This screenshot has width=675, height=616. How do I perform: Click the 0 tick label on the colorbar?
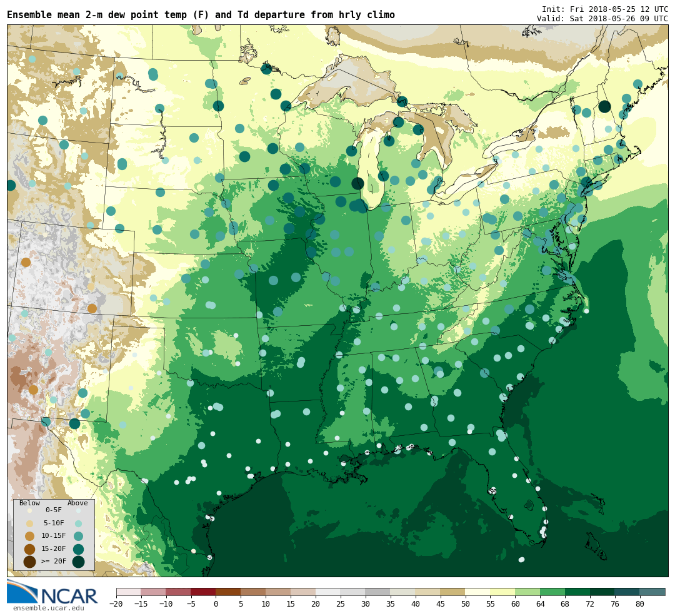pos(216,604)
